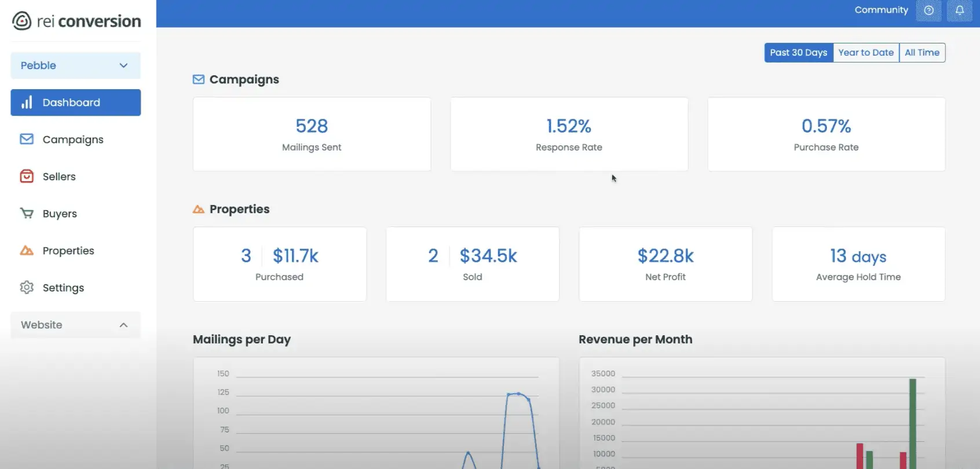This screenshot has width=980, height=469.
Task: Click the Settings gear icon
Action: 27,287
